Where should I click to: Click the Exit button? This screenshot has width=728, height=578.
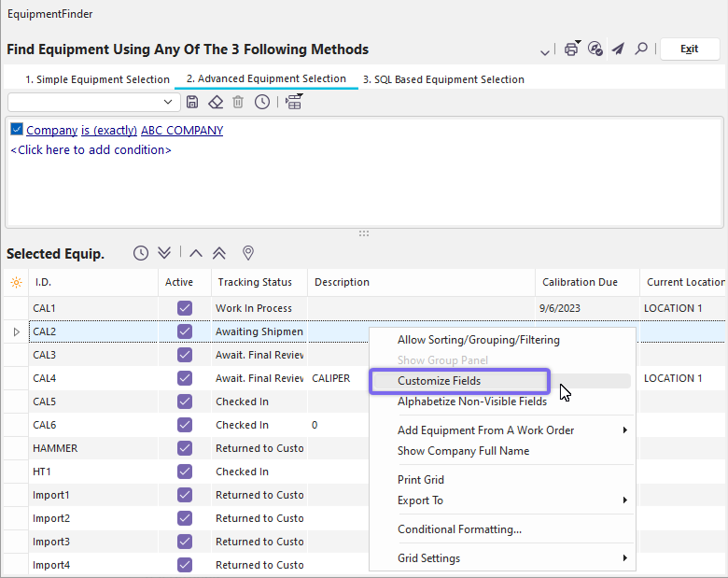pos(689,49)
